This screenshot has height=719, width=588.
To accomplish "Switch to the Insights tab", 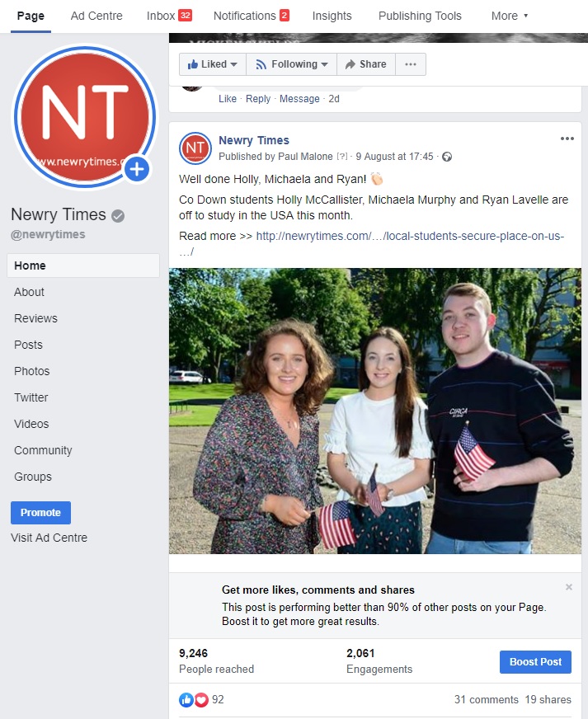I will [x=332, y=16].
